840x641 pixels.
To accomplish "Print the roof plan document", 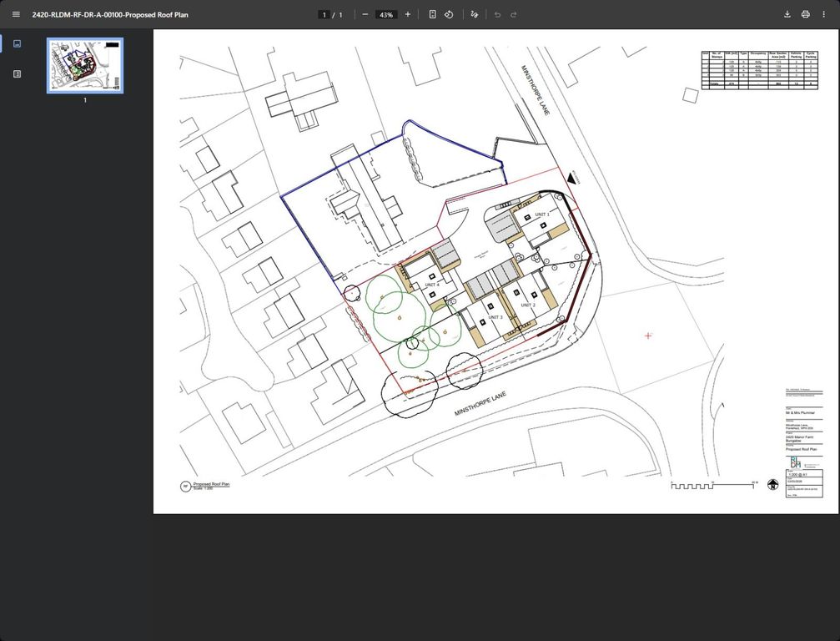I will tap(805, 14).
